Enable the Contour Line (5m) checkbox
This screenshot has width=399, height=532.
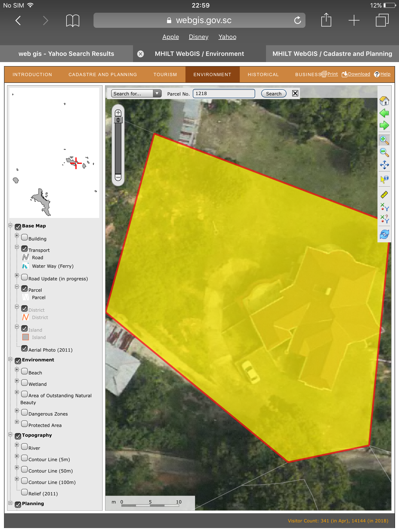pyautogui.click(x=24, y=458)
